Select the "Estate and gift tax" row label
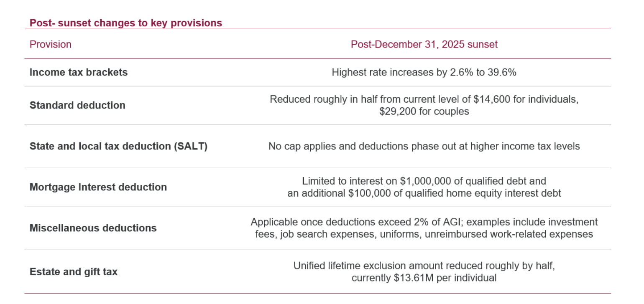Image resolution: width=644 pixels, height=304 pixels. click(74, 272)
